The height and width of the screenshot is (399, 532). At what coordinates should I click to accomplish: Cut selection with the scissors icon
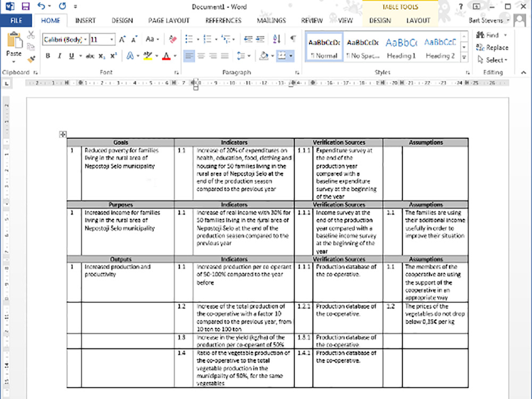[31, 35]
